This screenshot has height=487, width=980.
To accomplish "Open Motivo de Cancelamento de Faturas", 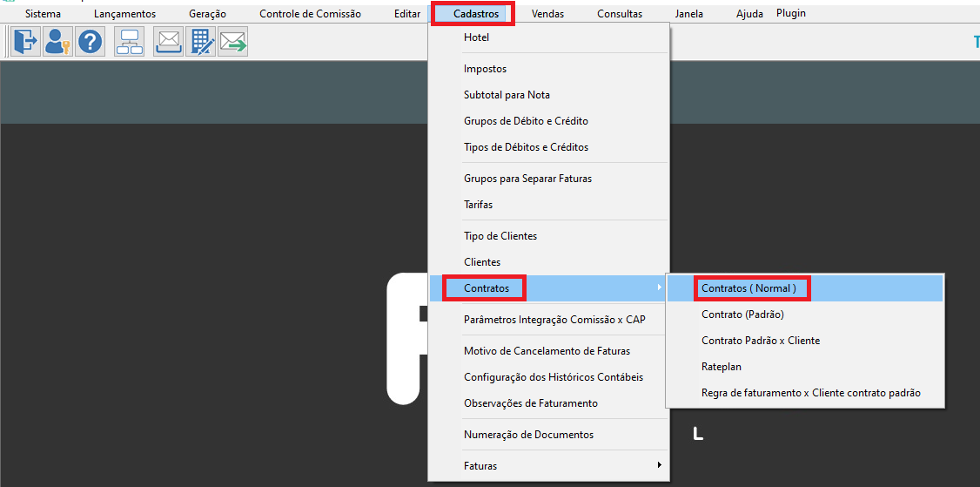I will (548, 351).
